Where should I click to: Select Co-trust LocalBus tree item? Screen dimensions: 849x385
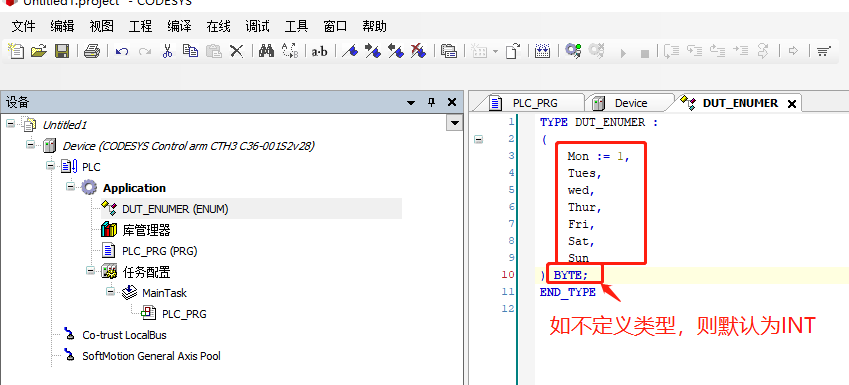(124, 335)
